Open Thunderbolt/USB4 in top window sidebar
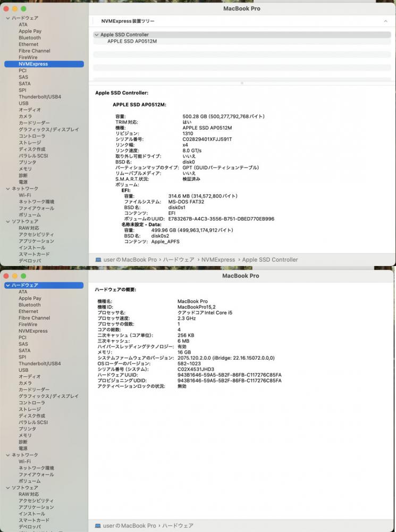This screenshot has width=396, height=532. [40, 97]
